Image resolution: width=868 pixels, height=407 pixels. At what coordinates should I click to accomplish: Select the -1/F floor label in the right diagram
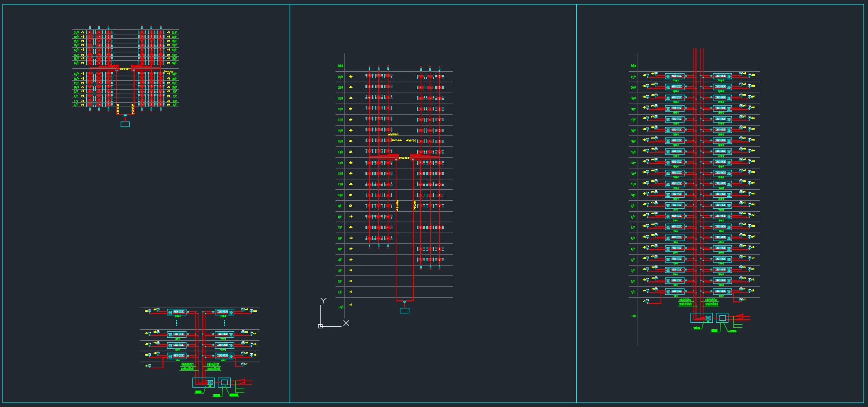633,316
